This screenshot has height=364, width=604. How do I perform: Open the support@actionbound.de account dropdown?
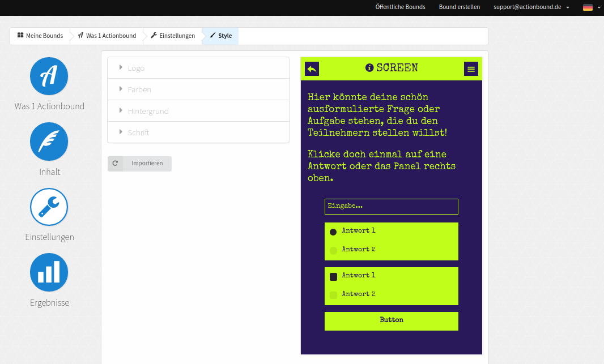coord(531,7)
